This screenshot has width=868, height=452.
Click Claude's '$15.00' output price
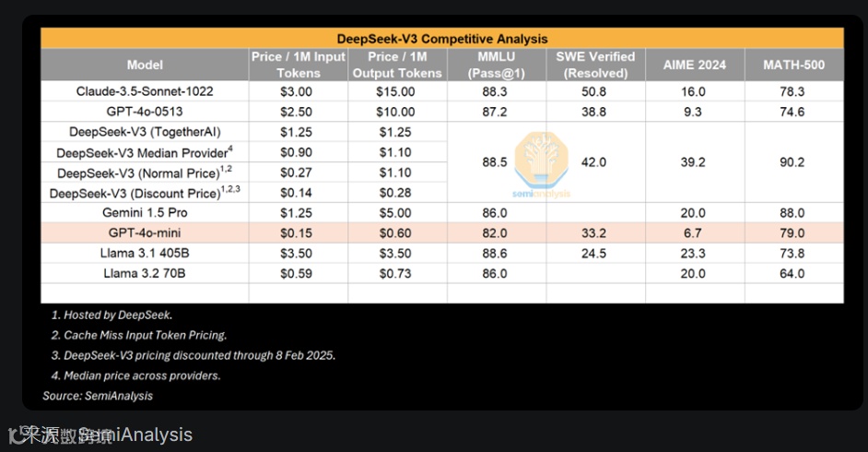395,91
